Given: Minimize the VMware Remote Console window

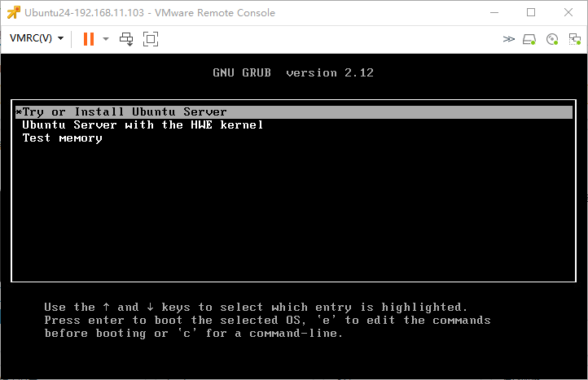Looking at the screenshot, I should pos(494,12).
